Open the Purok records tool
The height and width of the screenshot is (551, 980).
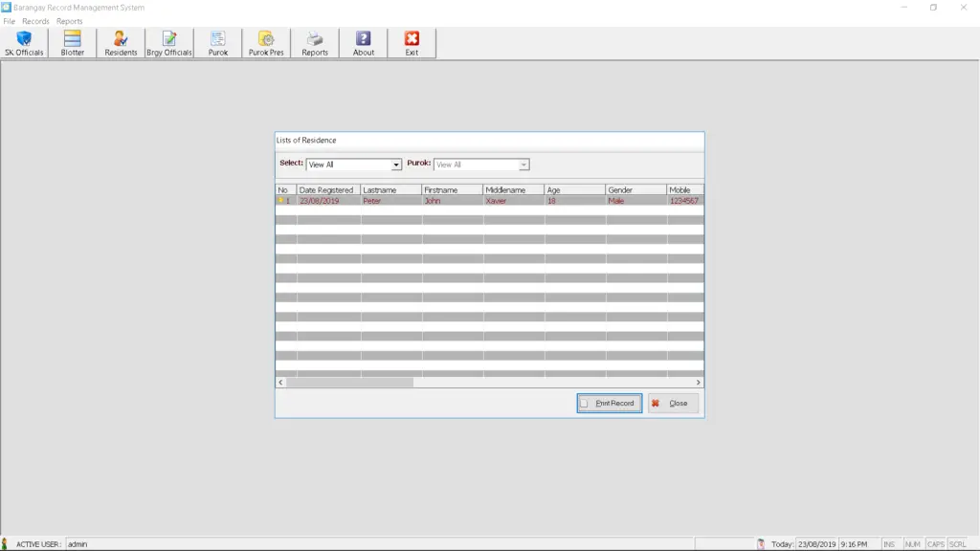tap(217, 42)
